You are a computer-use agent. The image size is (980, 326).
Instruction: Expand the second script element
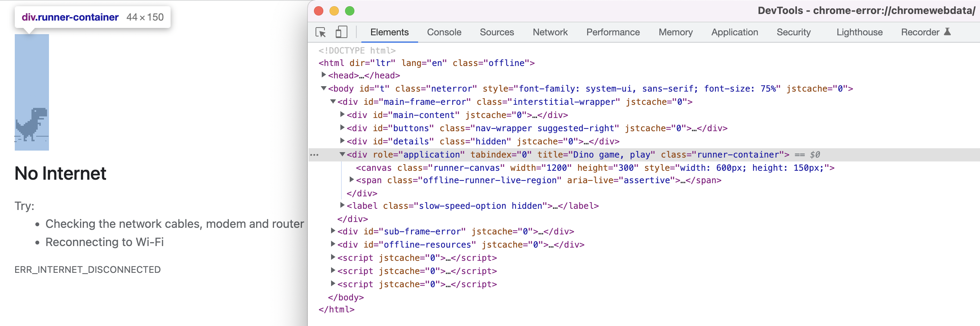(333, 270)
